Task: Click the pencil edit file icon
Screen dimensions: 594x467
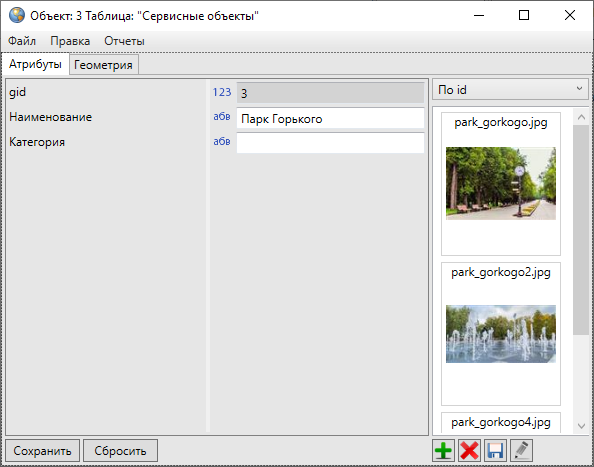Action: point(521,450)
